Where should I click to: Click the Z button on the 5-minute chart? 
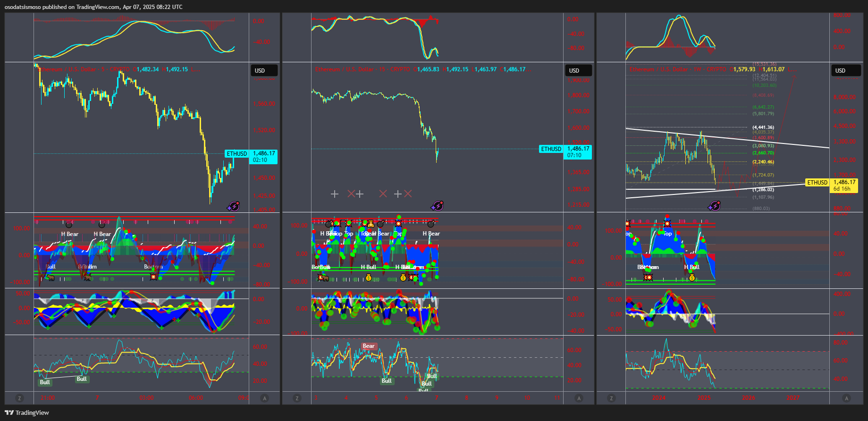pyautogui.click(x=19, y=398)
